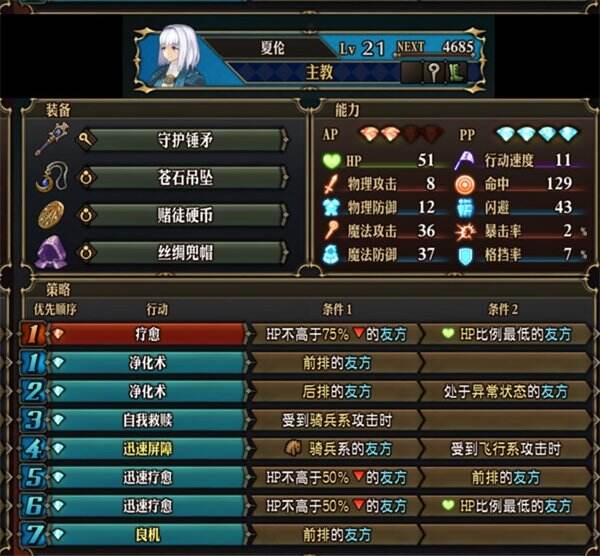Viewport: 600px width, 556px height.
Task: Expand the 苍石吊坠 equipment slot arrow
Action: (x=285, y=177)
